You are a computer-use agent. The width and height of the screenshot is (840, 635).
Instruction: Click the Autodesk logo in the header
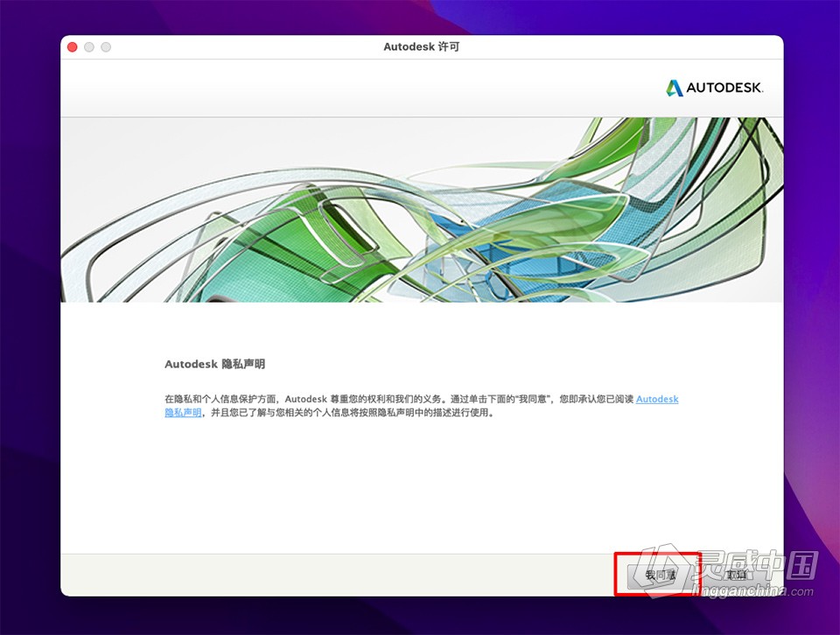[x=714, y=87]
